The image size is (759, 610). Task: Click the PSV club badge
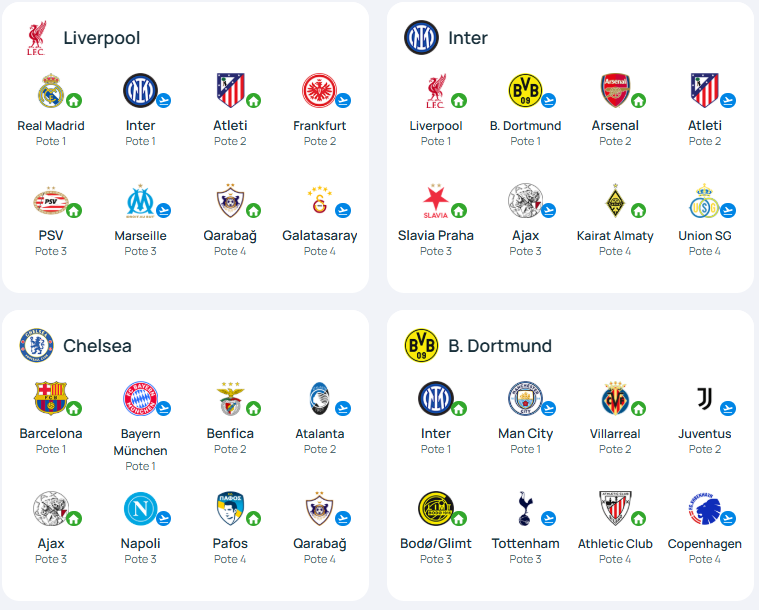(51, 200)
